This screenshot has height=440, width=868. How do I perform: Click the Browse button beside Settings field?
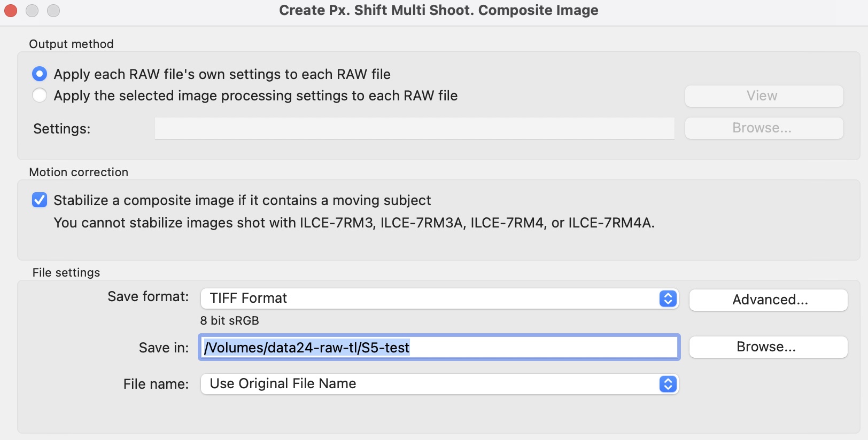coord(764,128)
